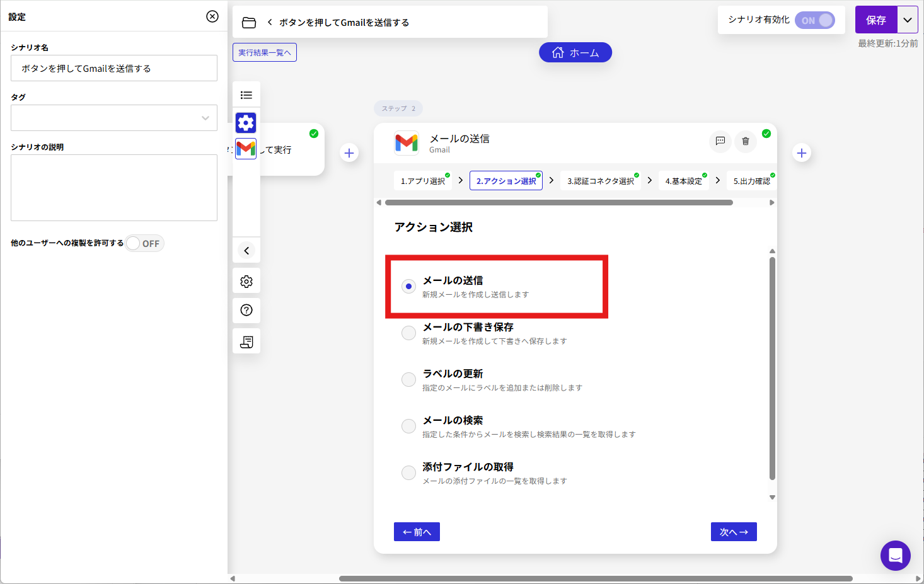Open the comment icon on Gmail step

pos(720,141)
